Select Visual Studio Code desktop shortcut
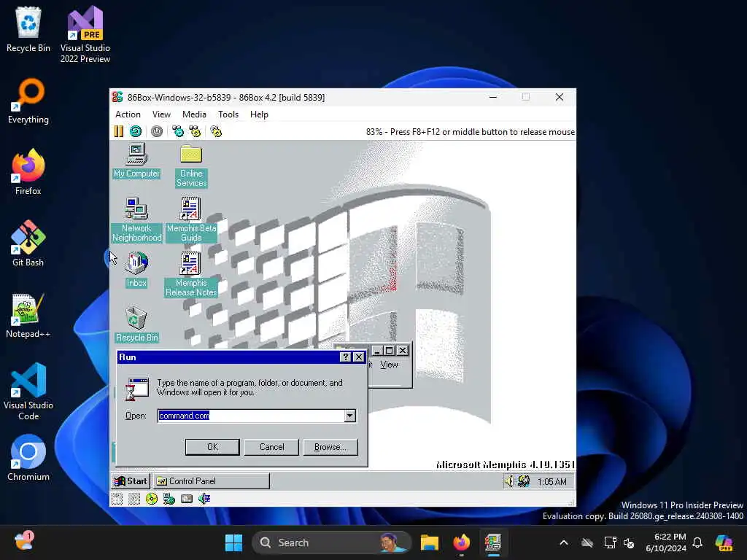 28,392
